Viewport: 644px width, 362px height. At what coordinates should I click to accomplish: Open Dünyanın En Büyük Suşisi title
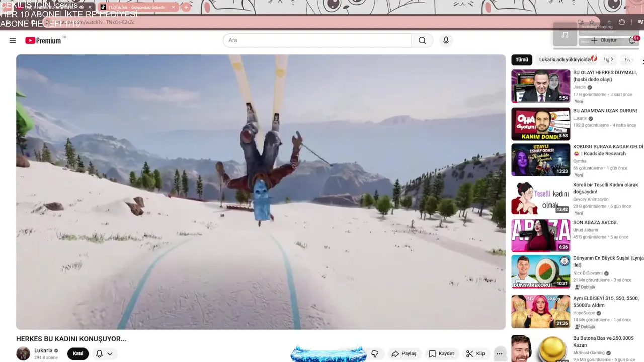[608, 261]
